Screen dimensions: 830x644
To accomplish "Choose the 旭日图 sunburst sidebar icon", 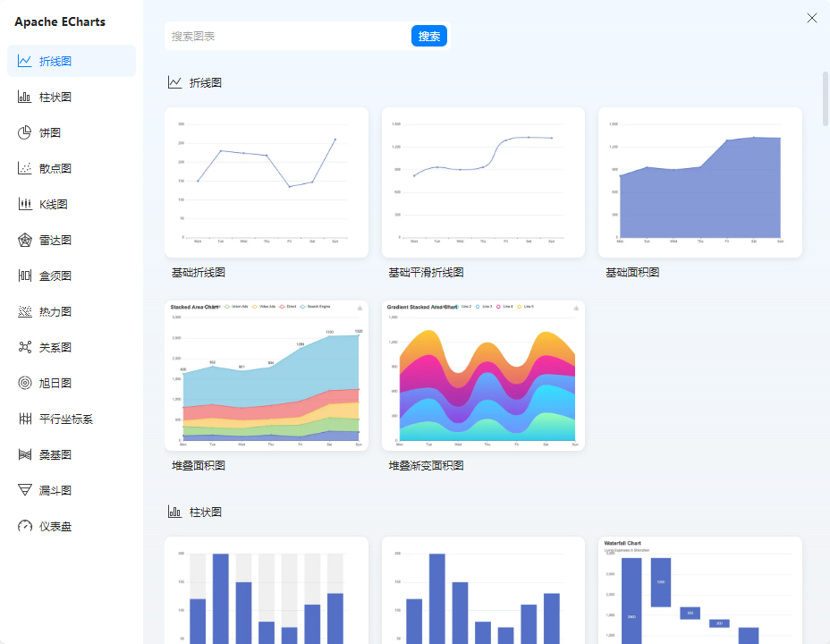I will [x=24, y=383].
